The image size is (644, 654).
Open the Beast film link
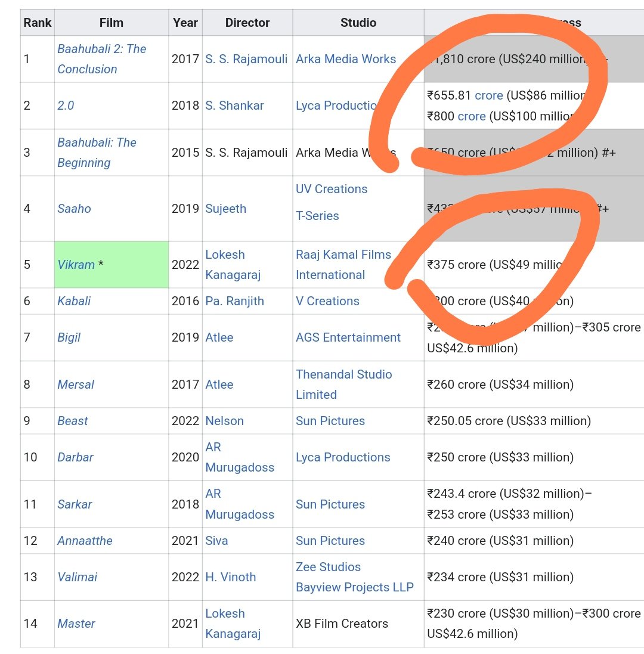(73, 420)
